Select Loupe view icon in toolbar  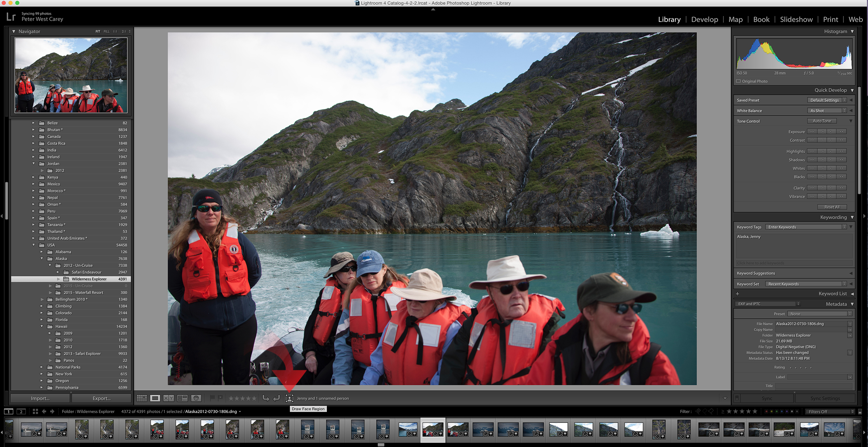pos(155,398)
